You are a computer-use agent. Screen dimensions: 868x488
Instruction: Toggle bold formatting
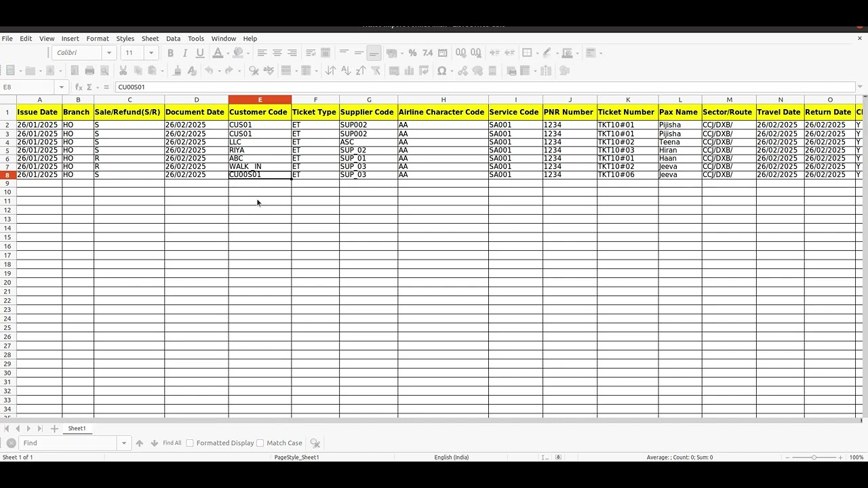[x=170, y=53]
